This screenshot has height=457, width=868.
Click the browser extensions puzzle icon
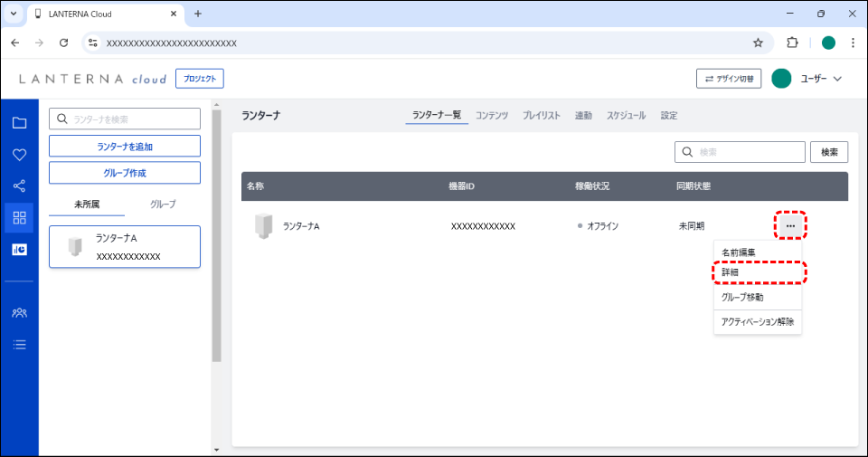tap(793, 43)
